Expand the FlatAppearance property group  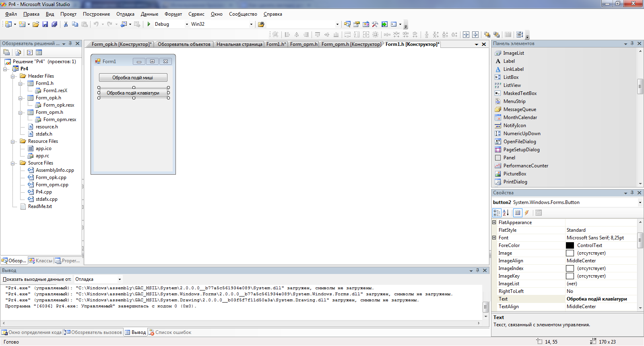pyautogui.click(x=494, y=222)
